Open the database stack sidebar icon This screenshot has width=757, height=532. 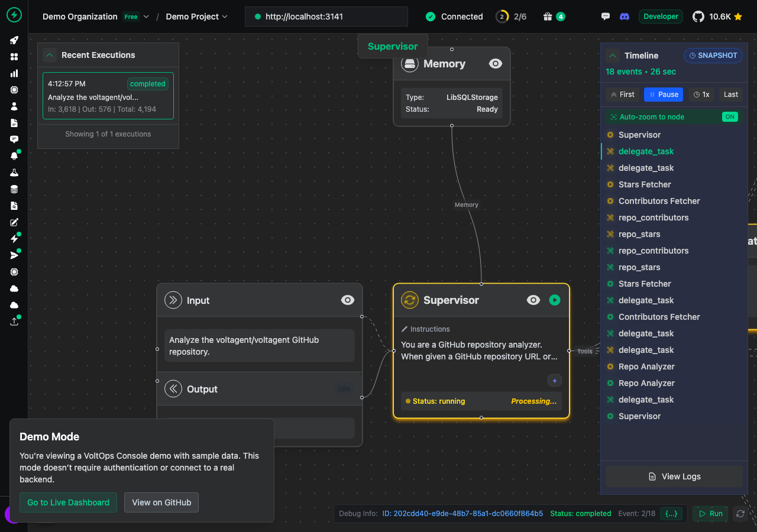click(14, 189)
